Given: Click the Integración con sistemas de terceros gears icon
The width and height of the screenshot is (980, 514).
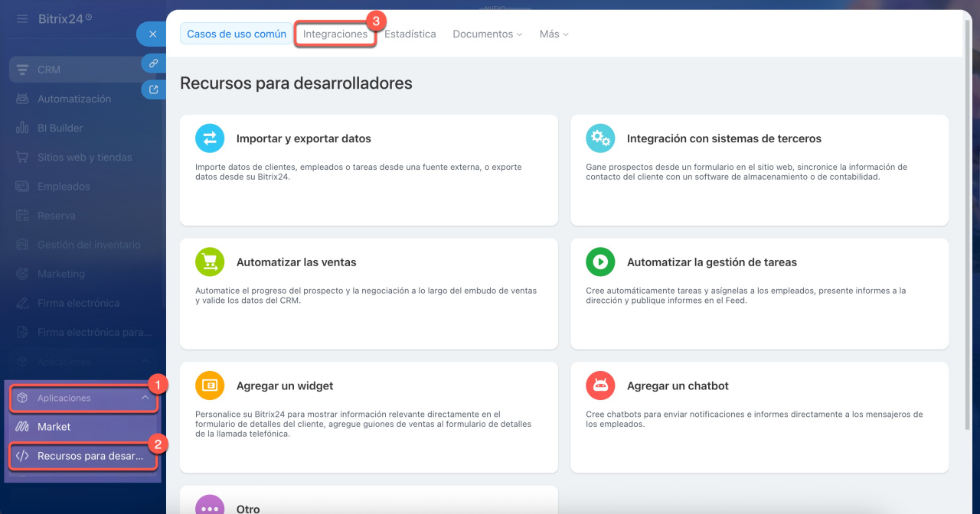Looking at the screenshot, I should point(600,138).
